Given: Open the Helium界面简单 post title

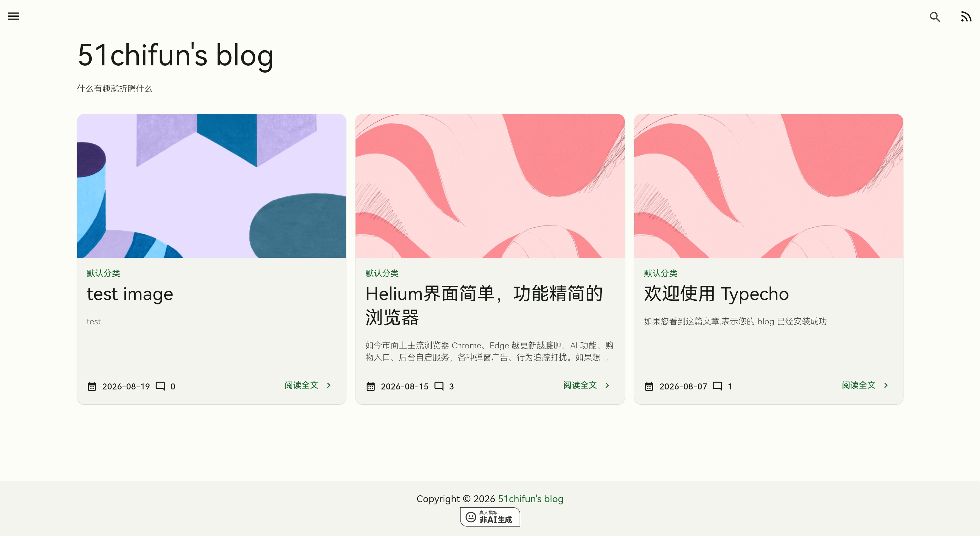Looking at the screenshot, I should (484, 306).
